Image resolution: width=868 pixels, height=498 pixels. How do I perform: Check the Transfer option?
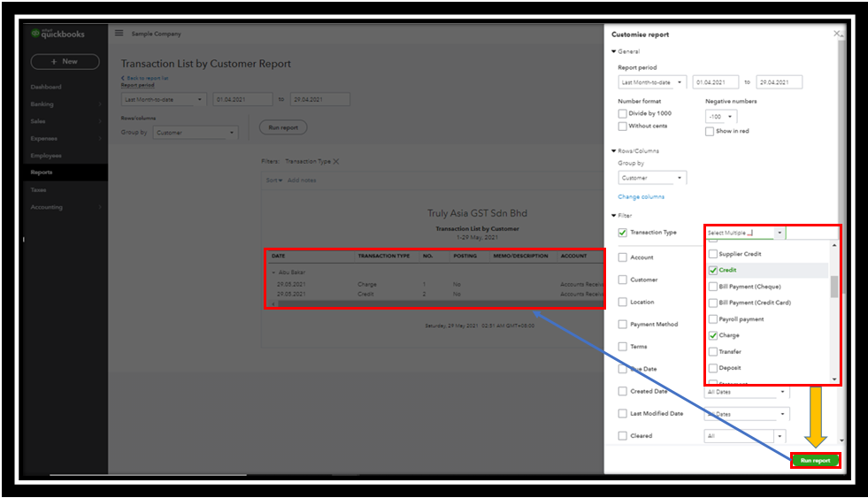pos(713,352)
